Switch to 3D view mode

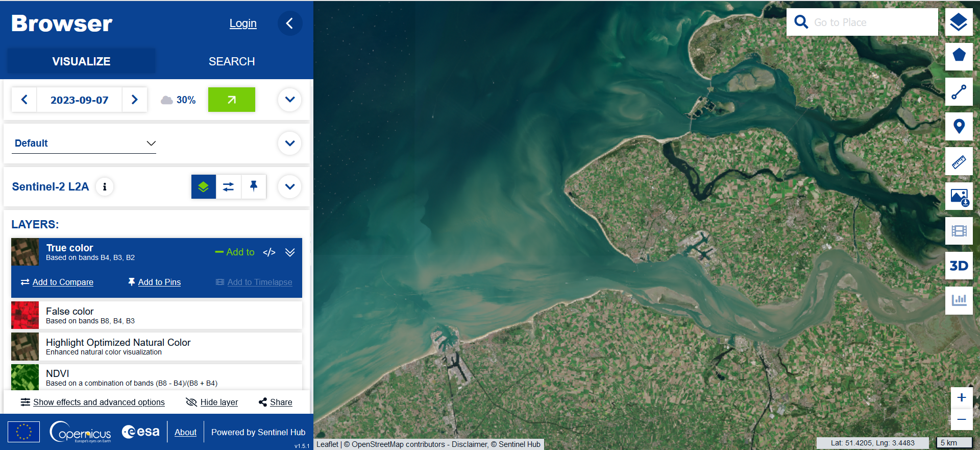[x=958, y=266]
